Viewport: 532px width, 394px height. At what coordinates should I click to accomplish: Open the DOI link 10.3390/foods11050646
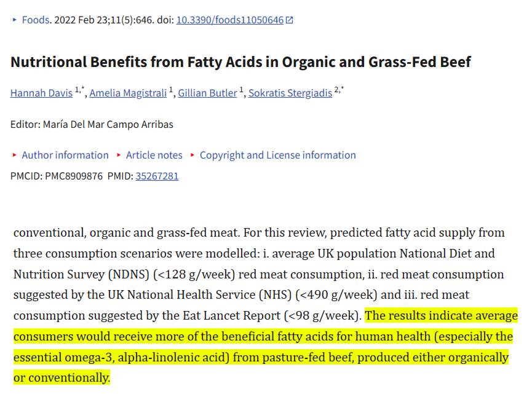[230, 20]
